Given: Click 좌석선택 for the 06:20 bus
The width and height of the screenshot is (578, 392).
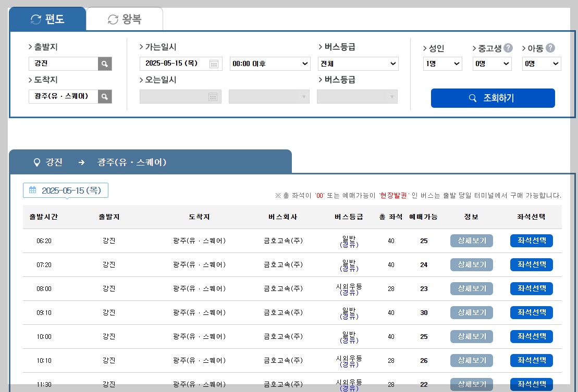Looking at the screenshot, I should pyautogui.click(x=531, y=240).
